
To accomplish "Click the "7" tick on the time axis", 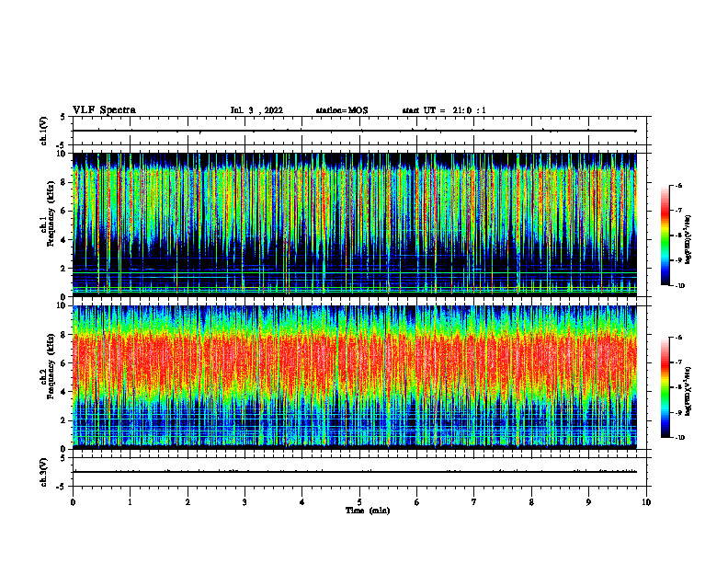I will pyautogui.click(x=474, y=502).
